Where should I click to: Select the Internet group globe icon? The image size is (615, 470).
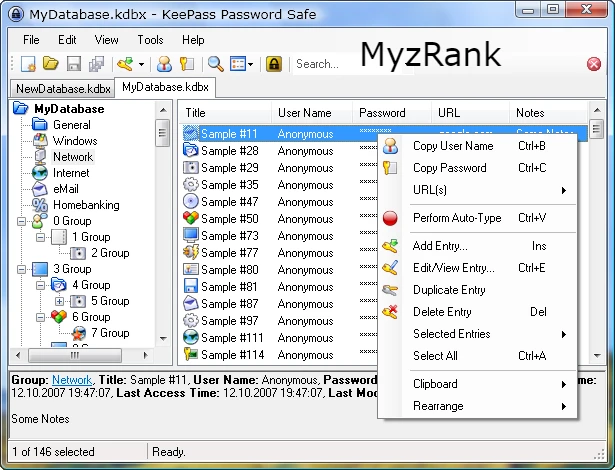[40, 173]
